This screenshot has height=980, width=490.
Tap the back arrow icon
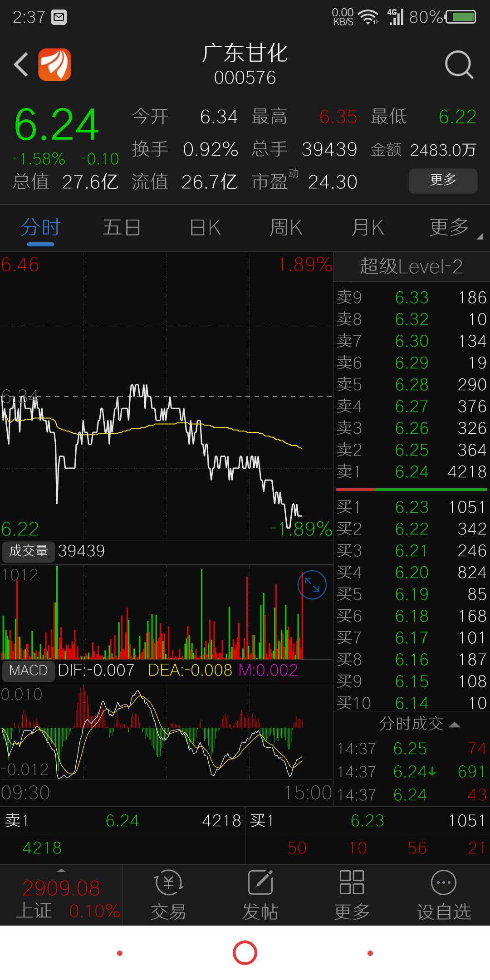point(21,64)
